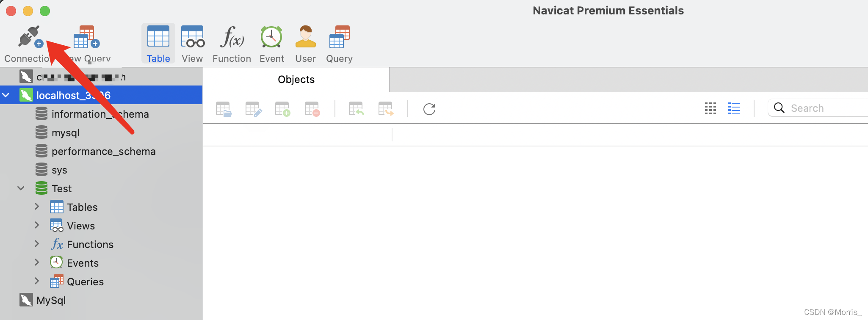
Task: Expand the Queries node
Action: pyautogui.click(x=37, y=281)
